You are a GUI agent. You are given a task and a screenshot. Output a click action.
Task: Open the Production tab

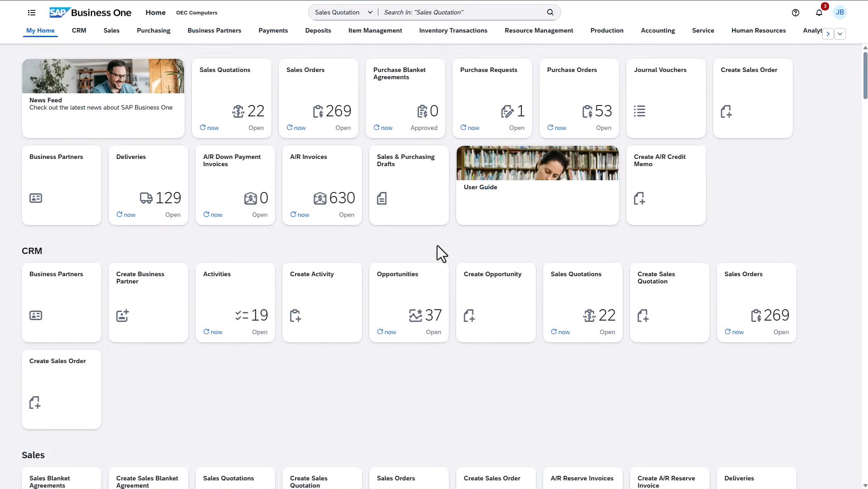[x=607, y=30]
